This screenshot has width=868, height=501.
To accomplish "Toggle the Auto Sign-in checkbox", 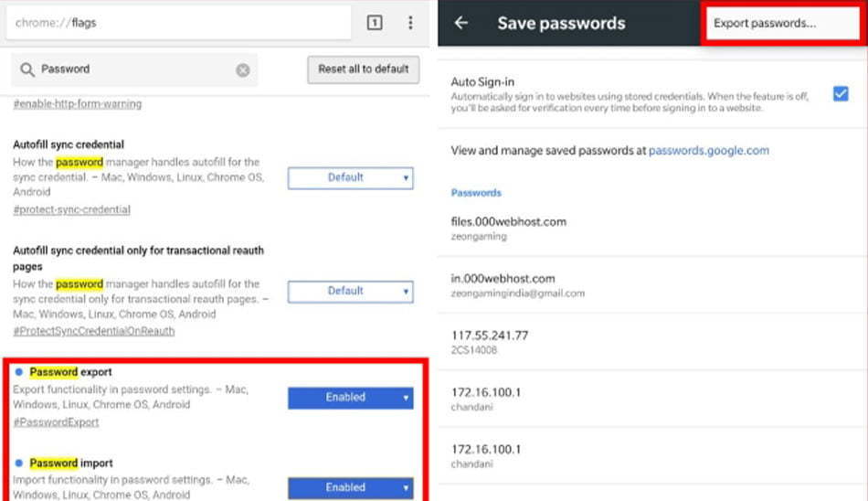I will 841,93.
